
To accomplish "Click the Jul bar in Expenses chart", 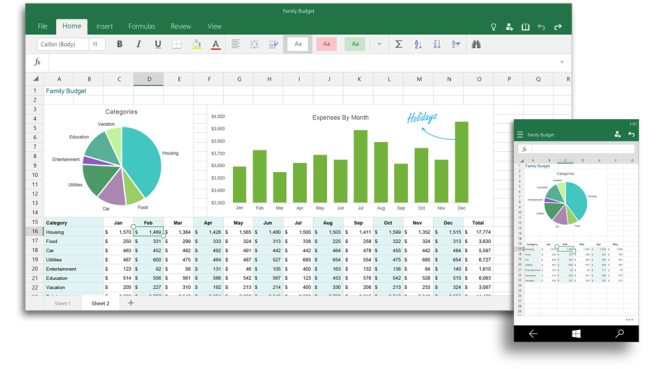I will [360, 166].
